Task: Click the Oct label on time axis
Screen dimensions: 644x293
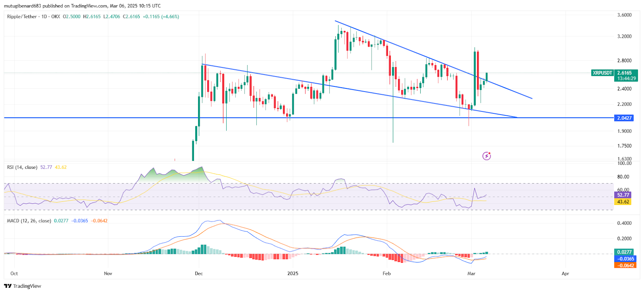Action: pos(14,273)
